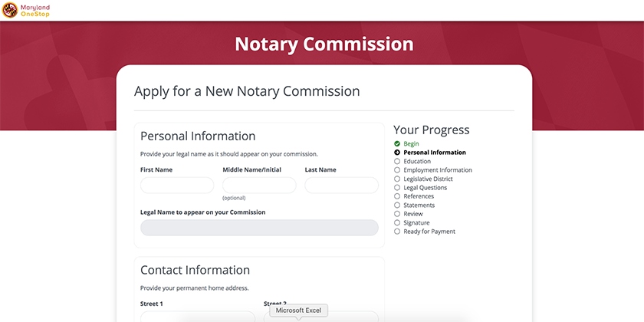
Task: Select the Education step circle
Action: 397,162
